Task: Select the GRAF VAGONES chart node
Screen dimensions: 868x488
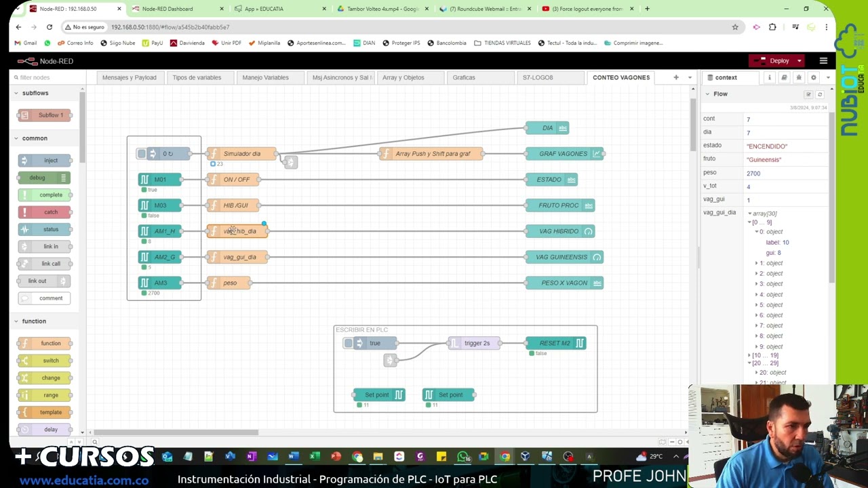Action: pyautogui.click(x=564, y=154)
